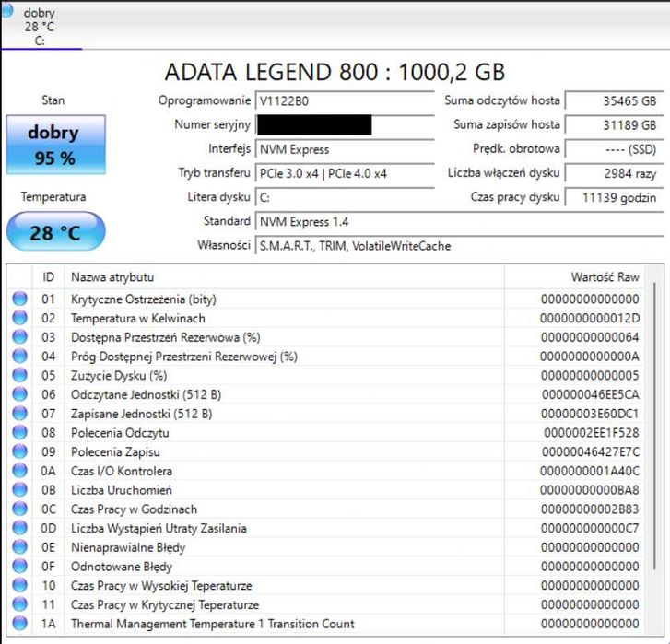Viewport: 670px width, 644px height.
Task: Click the blue drive status orb in tab
Action: (x=6, y=11)
